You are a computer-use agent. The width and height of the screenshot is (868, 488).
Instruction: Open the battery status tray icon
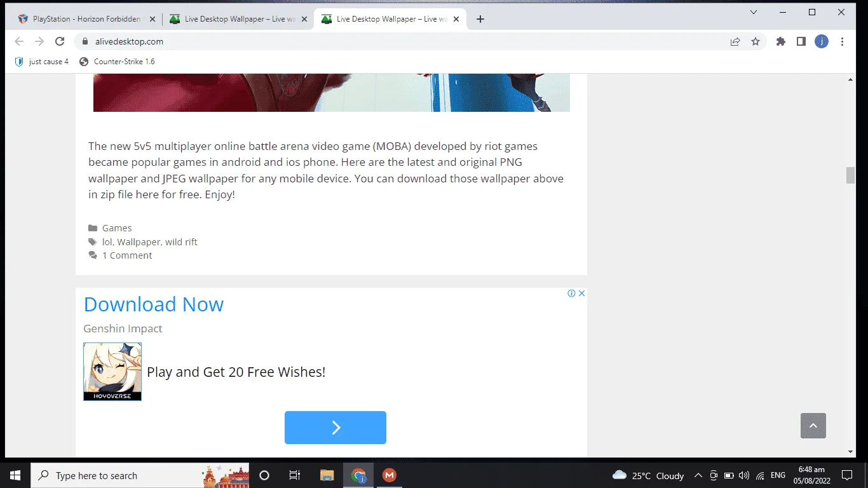click(x=729, y=475)
